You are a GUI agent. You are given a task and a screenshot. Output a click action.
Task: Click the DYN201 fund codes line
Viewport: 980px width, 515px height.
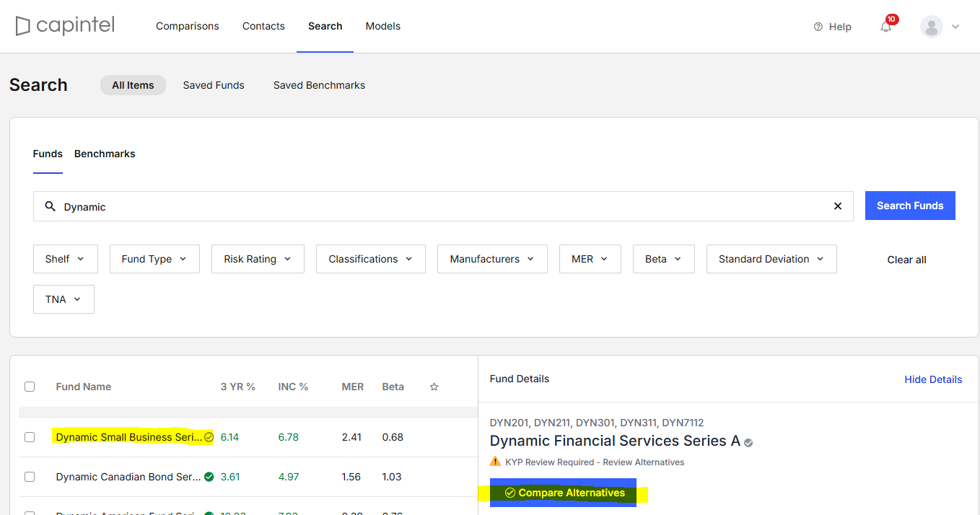click(597, 423)
